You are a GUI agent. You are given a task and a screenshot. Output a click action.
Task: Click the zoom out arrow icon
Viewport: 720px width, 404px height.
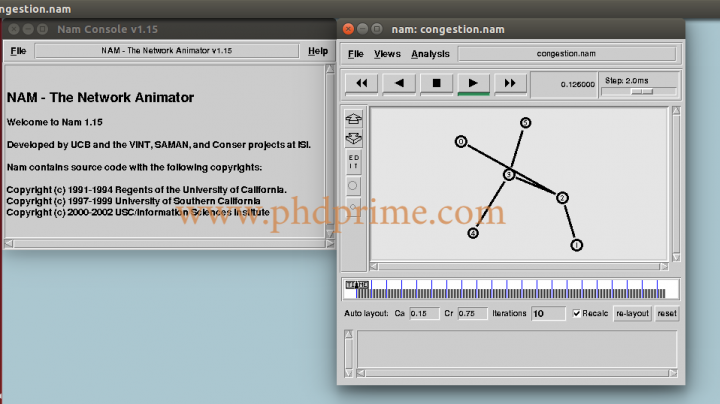point(353,137)
